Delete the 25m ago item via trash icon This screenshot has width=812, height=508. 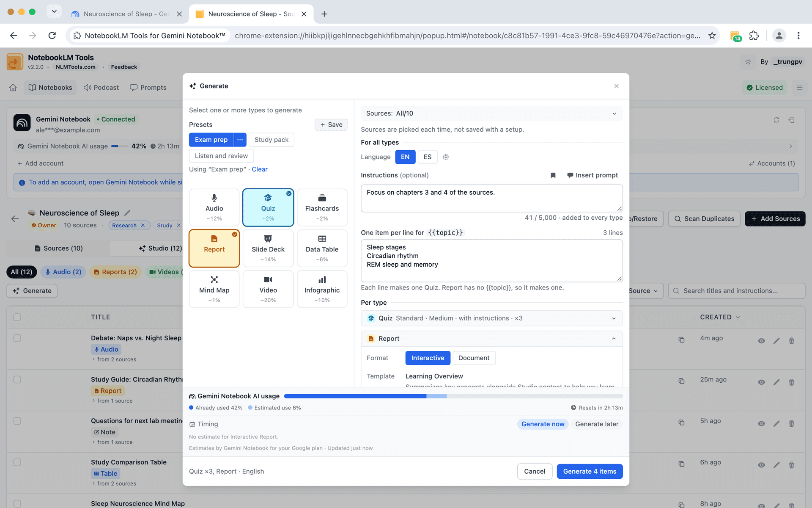[x=791, y=382]
